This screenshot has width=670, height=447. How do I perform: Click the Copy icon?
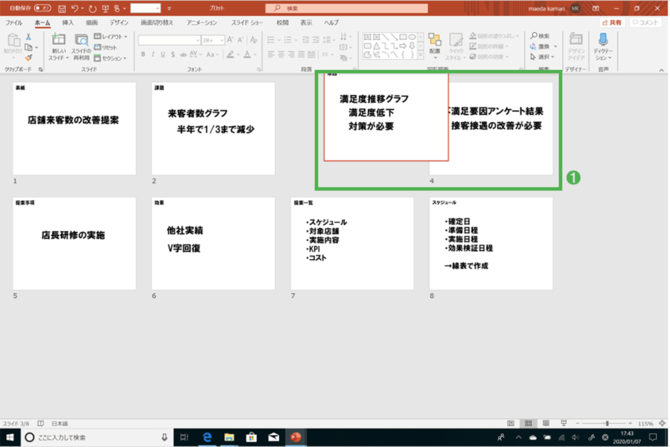(x=29, y=47)
